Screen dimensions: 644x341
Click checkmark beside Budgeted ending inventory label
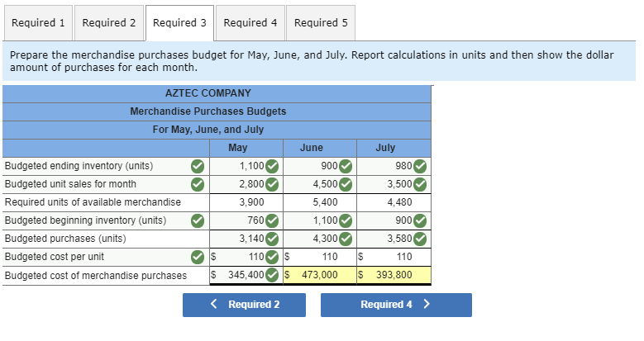(198, 167)
